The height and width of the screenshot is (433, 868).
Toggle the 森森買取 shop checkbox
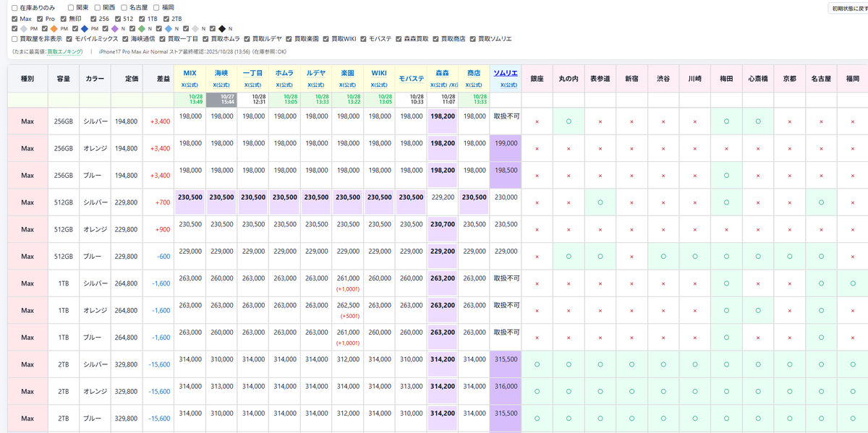coord(397,39)
